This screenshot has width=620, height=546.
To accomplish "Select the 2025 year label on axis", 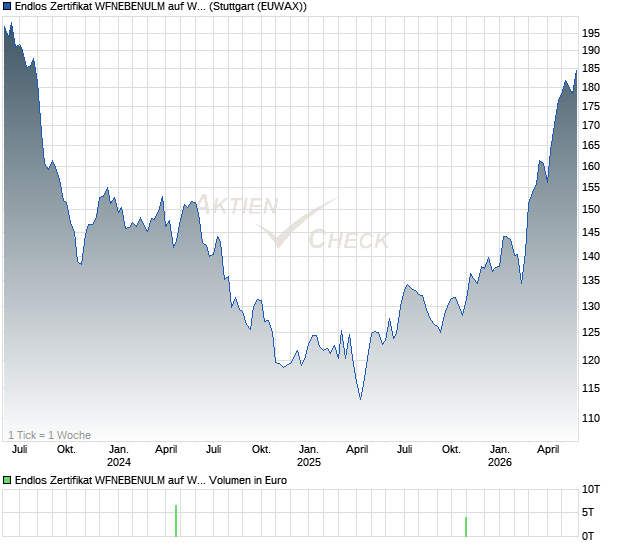I will click(x=309, y=462).
